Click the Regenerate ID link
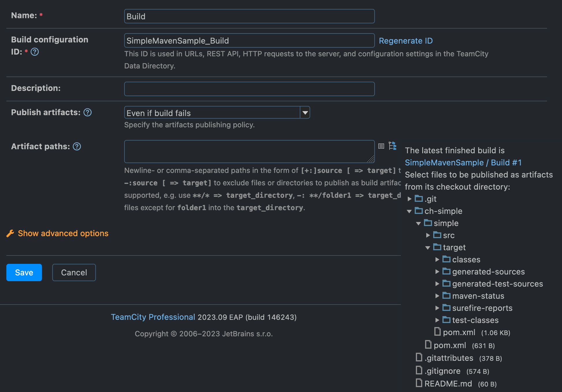Viewport: 562px width, 392px height. pyautogui.click(x=405, y=41)
